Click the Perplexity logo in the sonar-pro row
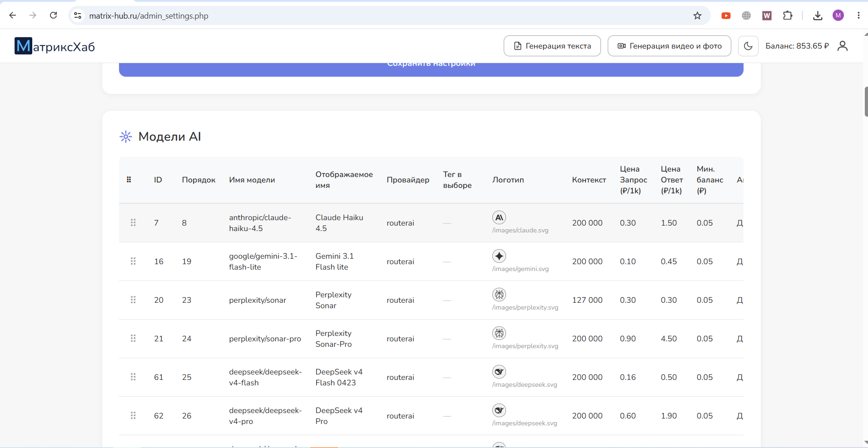Screen dimensions: 868x448 pos(499,333)
